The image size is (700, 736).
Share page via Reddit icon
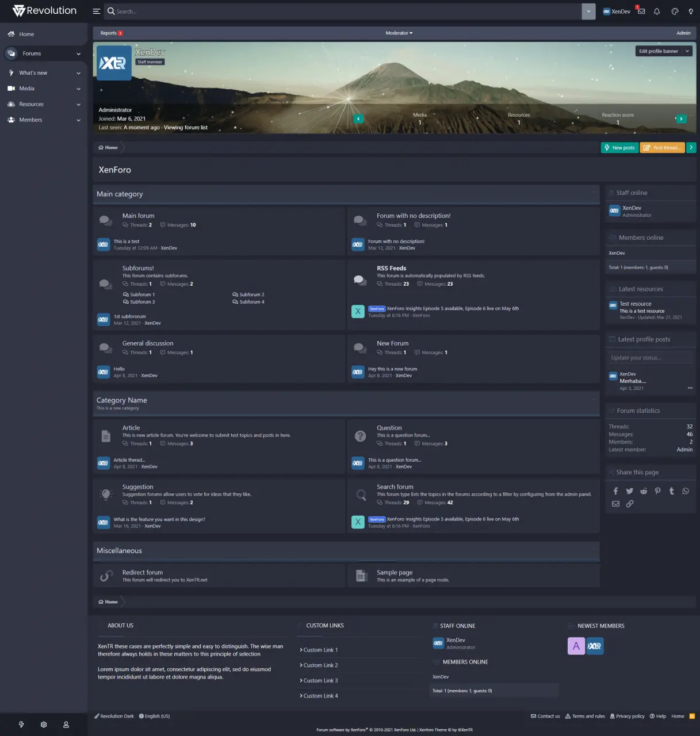click(644, 491)
